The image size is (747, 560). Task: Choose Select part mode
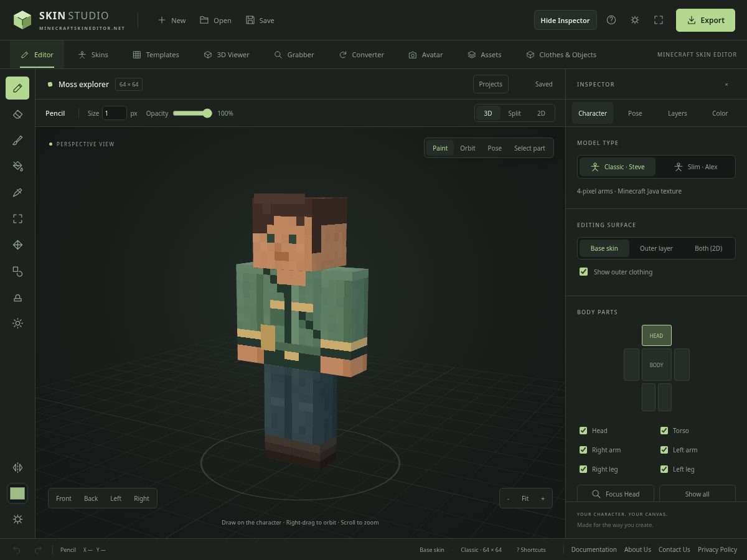coord(530,148)
